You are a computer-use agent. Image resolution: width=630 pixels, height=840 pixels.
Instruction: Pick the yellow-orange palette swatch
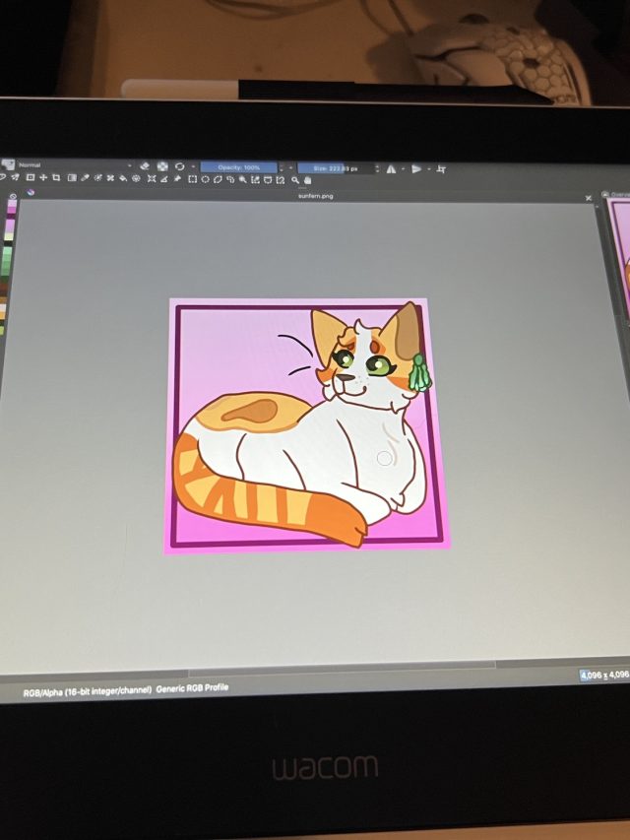(3, 314)
